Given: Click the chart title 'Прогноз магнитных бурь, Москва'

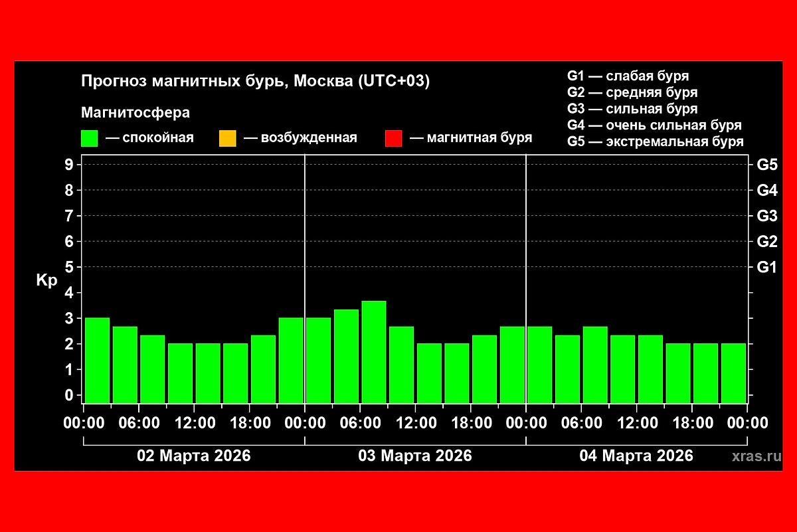Looking at the screenshot, I should click(x=255, y=81).
